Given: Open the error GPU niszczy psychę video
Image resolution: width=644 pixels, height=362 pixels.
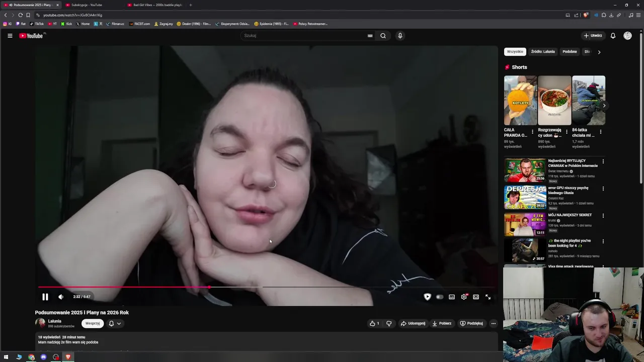Looking at the screenshot, I should tap(525, 197).
